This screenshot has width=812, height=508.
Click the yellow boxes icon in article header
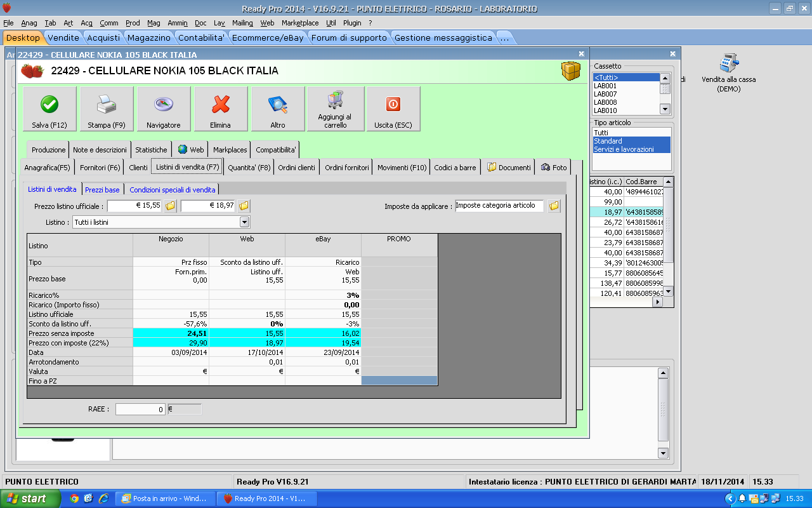click(571, 71)
